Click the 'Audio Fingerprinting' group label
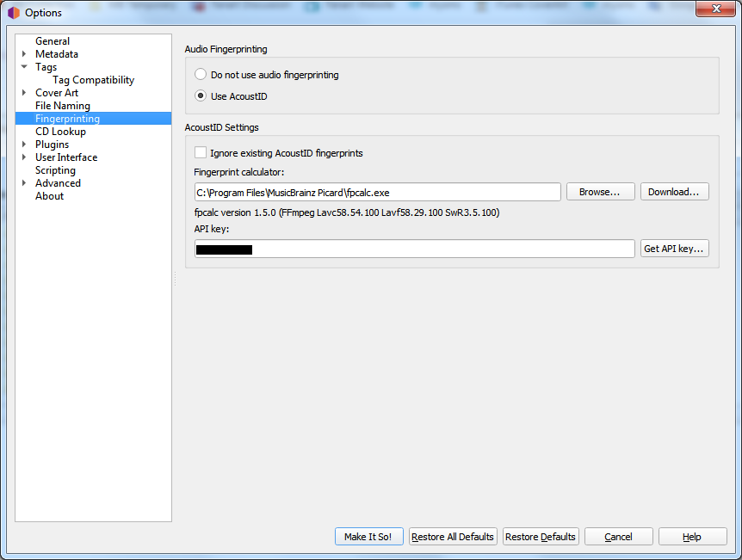The image size is (742, 560). [226, 49]
